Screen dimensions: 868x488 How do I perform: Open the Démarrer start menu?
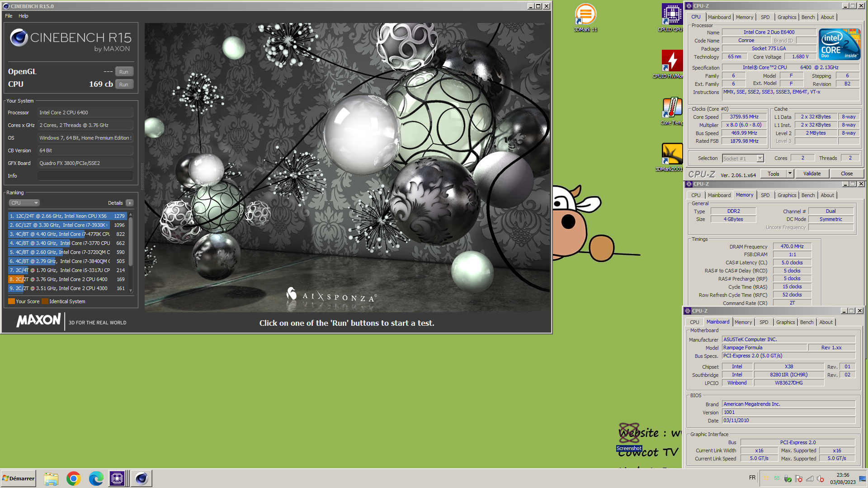19,479
